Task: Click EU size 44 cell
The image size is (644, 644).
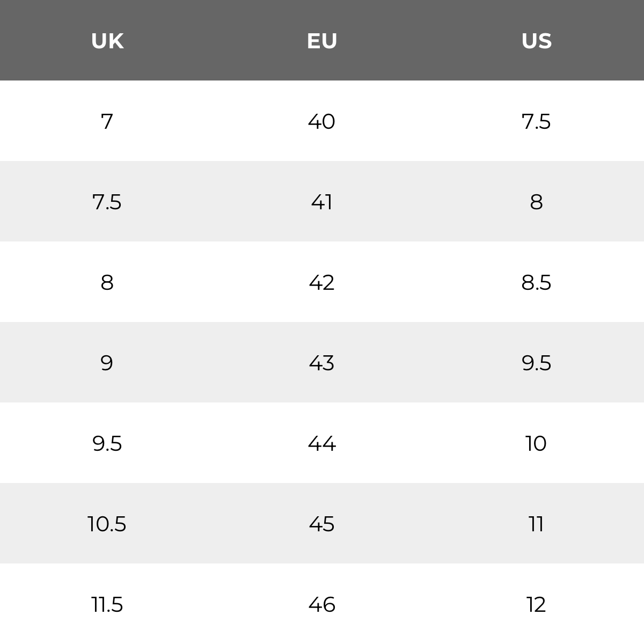Action: tap(322, 443)
